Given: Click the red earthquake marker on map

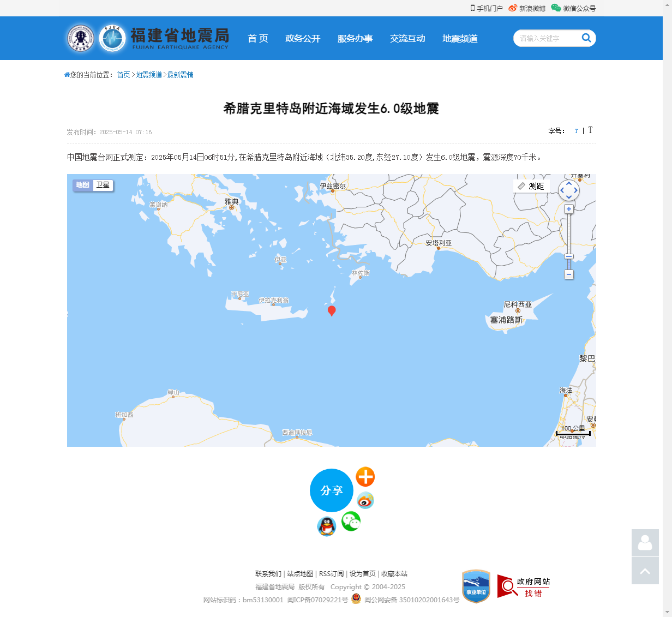Looking at the screenshot, I should (x=332, y=310).
